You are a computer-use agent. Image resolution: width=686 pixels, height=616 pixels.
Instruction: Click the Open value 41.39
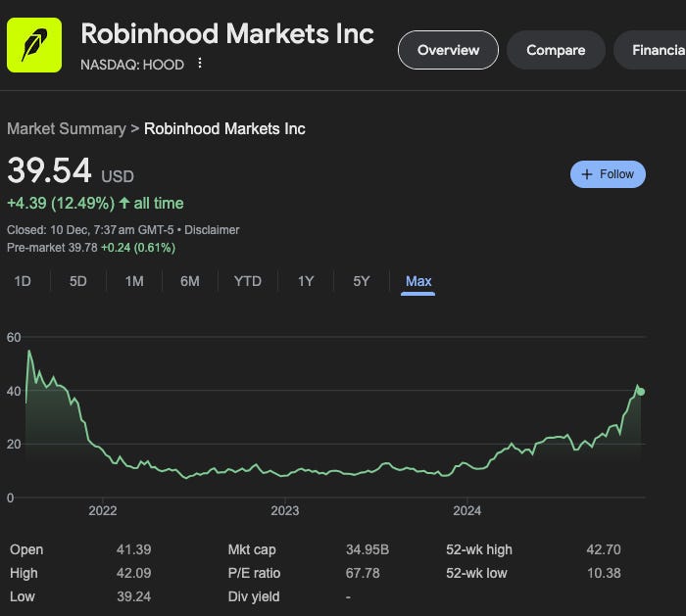click(x=134, y=549)
